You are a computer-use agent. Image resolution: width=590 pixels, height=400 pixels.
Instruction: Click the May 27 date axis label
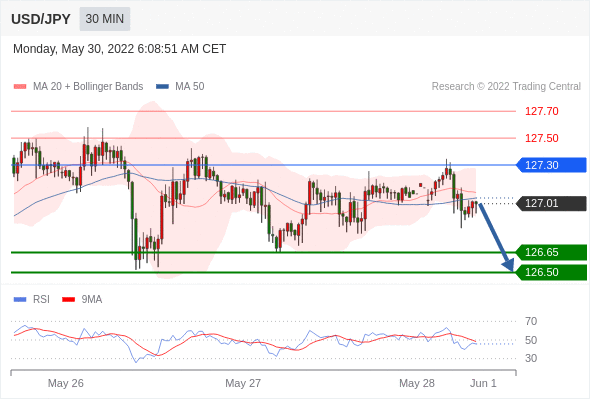[243, 383]
